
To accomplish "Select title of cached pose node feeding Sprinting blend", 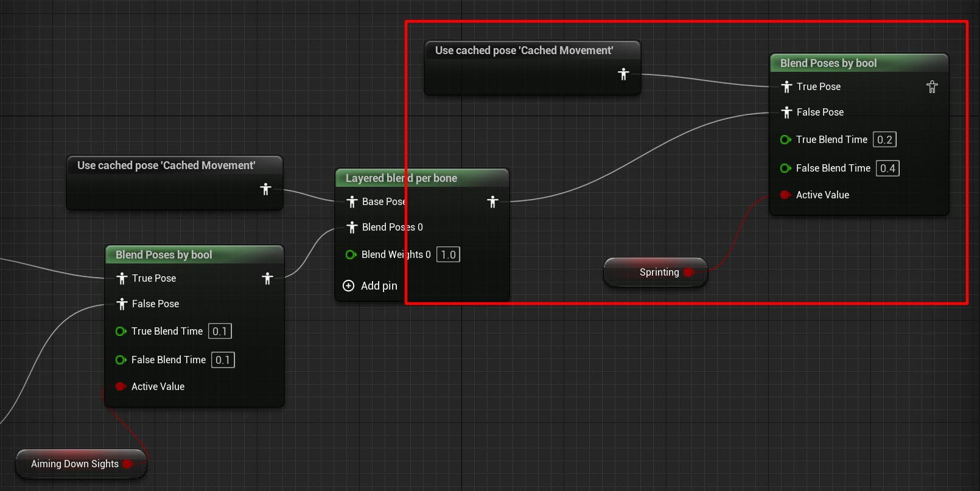I will 524,50.
